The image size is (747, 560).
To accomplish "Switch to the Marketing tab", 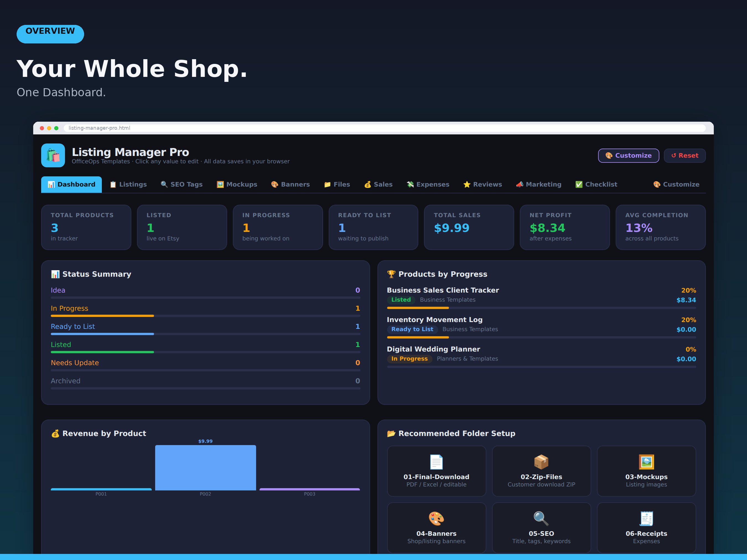I will (x=538, y=184).
